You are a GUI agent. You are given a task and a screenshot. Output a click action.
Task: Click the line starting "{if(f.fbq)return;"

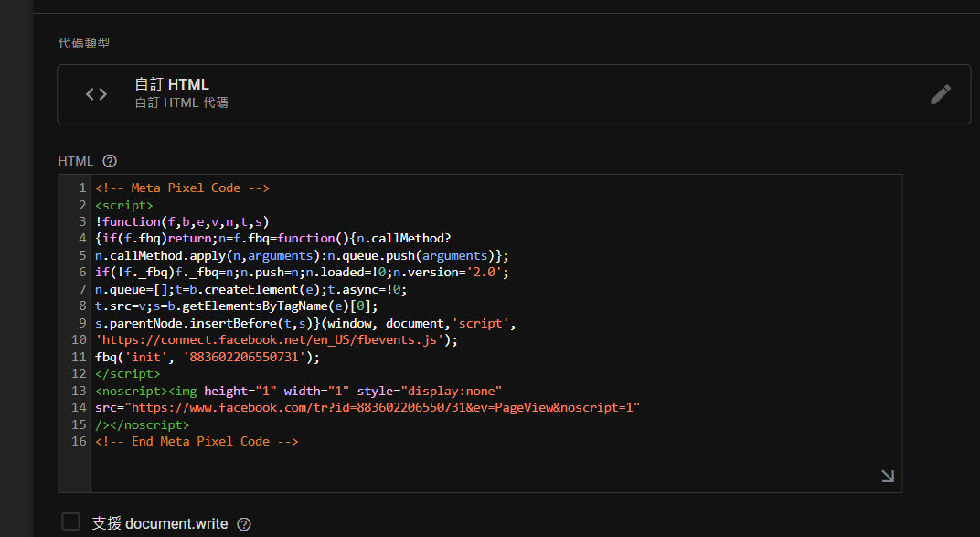click(x=273, y=239)
